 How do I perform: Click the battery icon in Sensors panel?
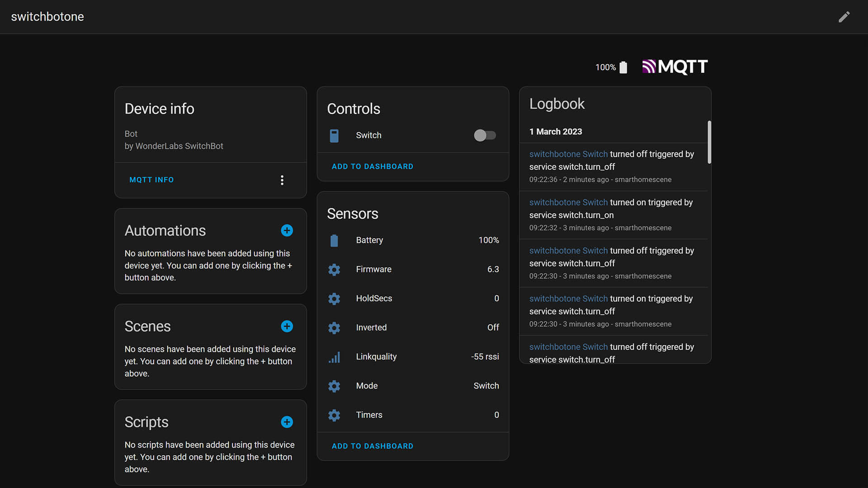334,240
